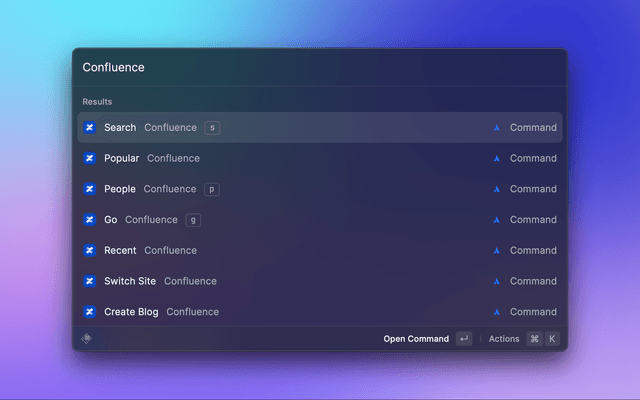Click Confluence icon beside Search command
The image size is (640, 400).
(x=89, y=128)
